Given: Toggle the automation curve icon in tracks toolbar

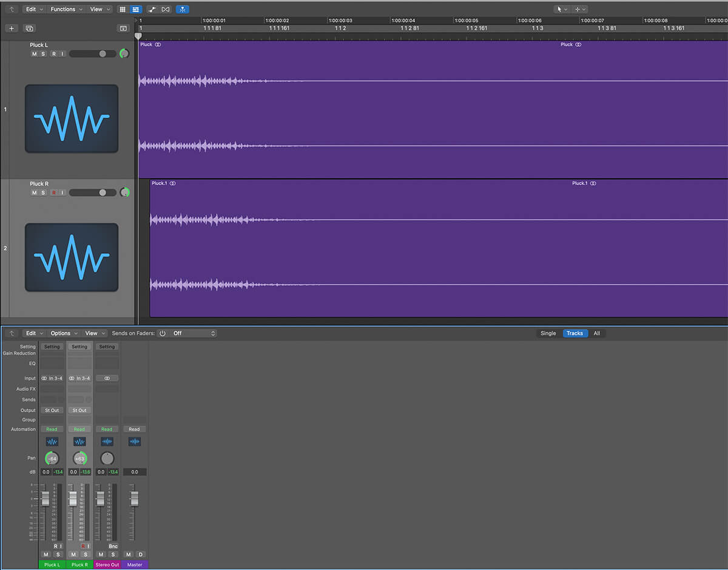Looking at the screenshot, I should tap(152, 9).
